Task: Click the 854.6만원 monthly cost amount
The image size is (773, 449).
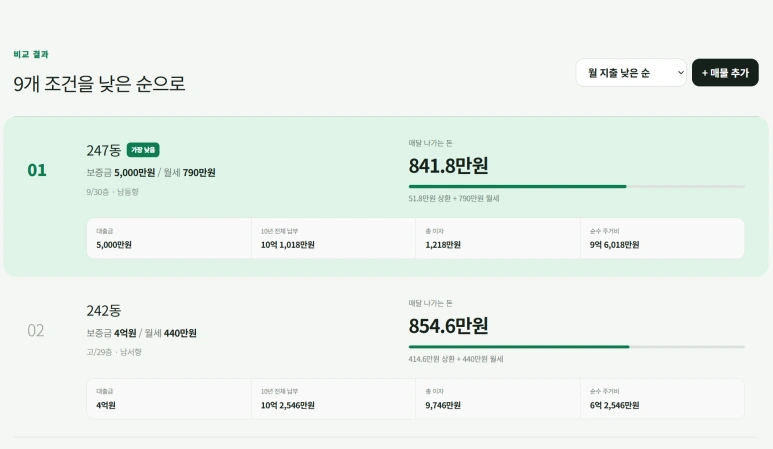Action: (448, 326)
